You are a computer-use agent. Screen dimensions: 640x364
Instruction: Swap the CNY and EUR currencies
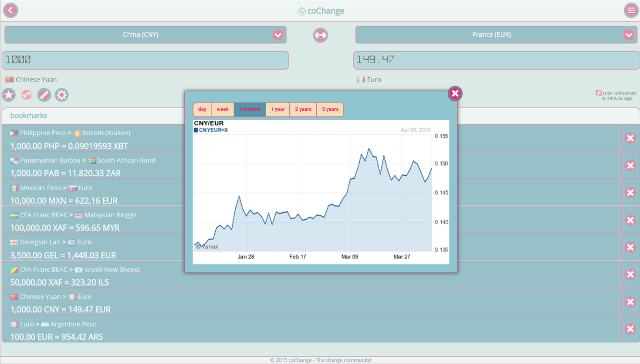click(x=320, y=35)
